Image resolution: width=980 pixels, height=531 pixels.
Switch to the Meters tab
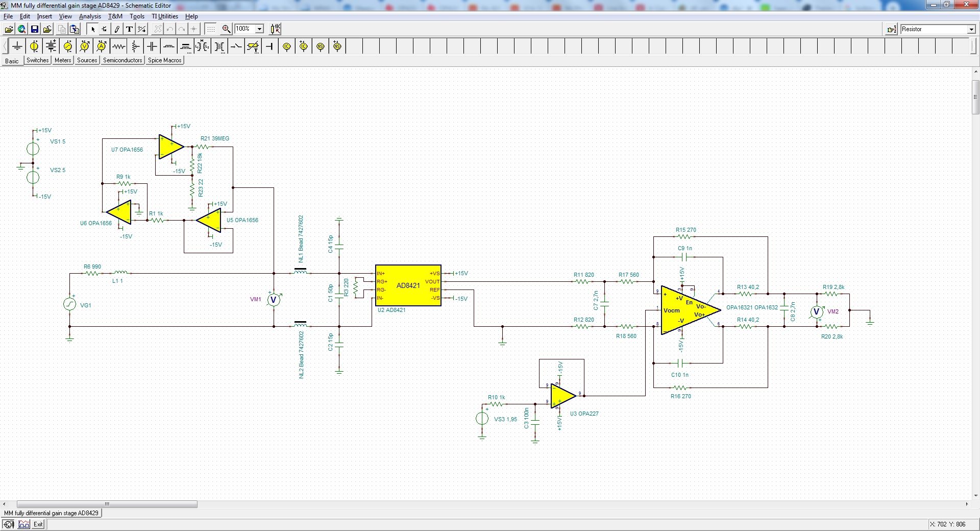coord(63,60)
